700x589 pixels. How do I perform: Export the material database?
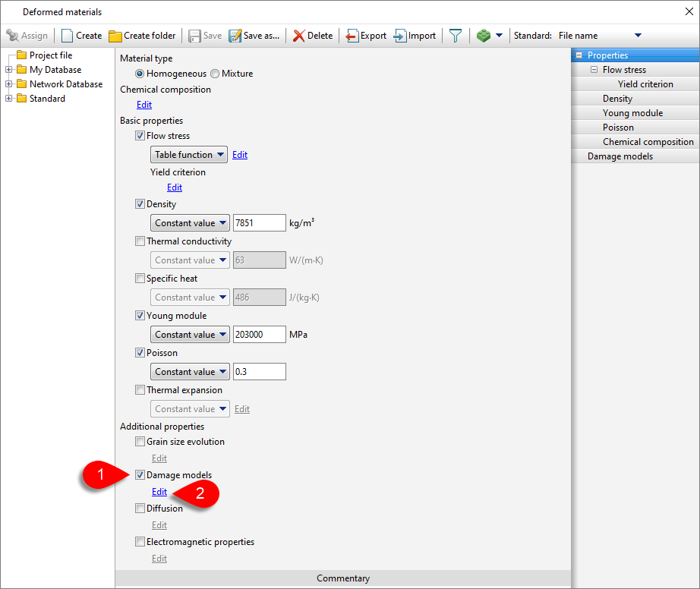pyautogui.click(x=365, y=35)
